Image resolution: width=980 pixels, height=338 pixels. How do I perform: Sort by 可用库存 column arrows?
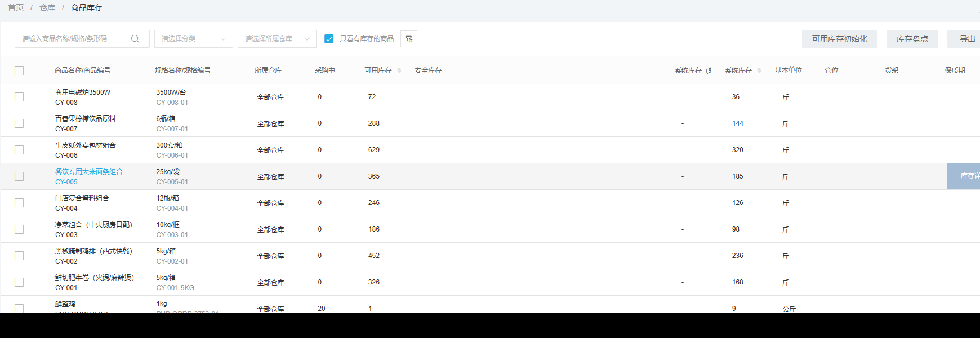399,70
